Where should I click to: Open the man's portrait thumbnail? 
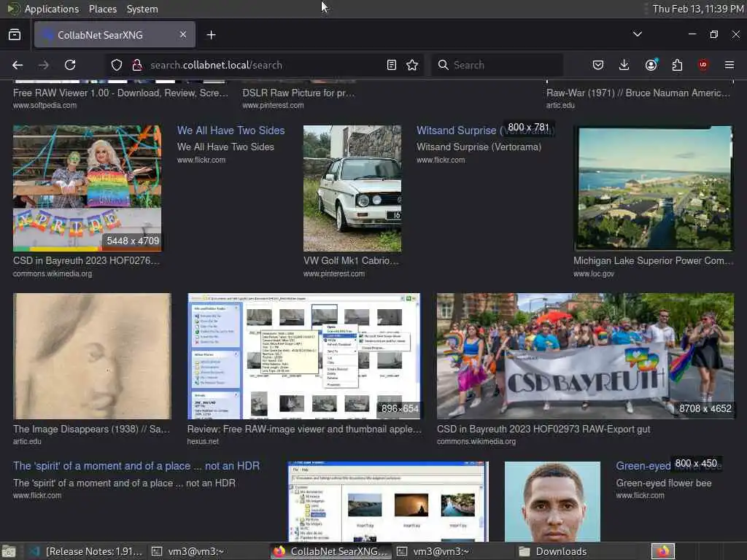pos(553,502)
